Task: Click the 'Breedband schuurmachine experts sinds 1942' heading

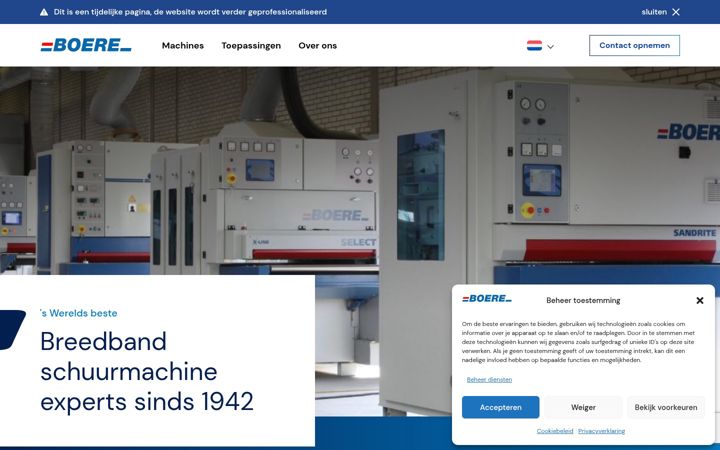Action: click(x=147, y=371)
